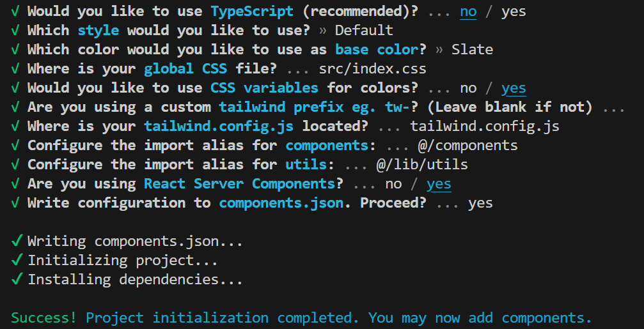Image resolution: width=644 pixels, height=329 pixels.
Task: Click the 'yes' option on the TypeScript line
Action: point(514,11)
